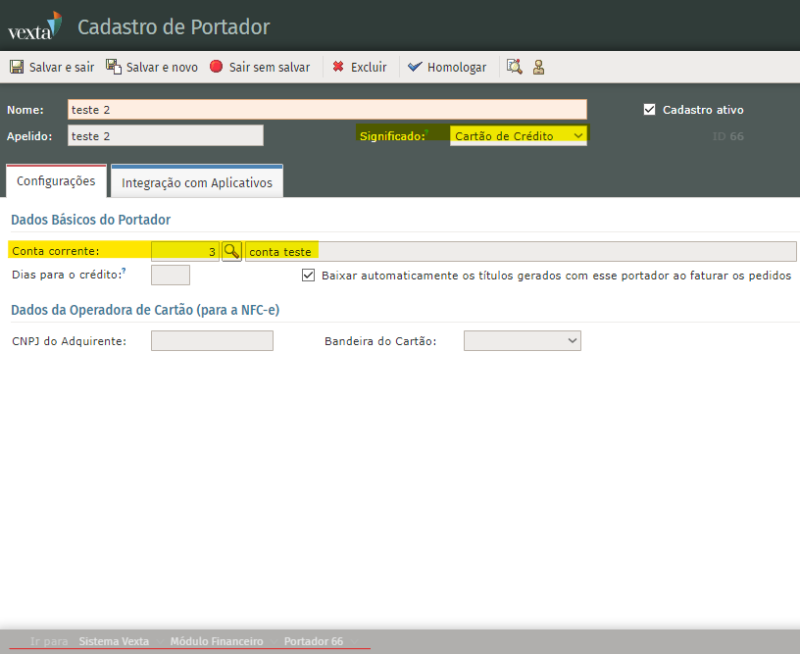Open the Significado dropdown
This screenshot has height=654, width=800.
518,135
